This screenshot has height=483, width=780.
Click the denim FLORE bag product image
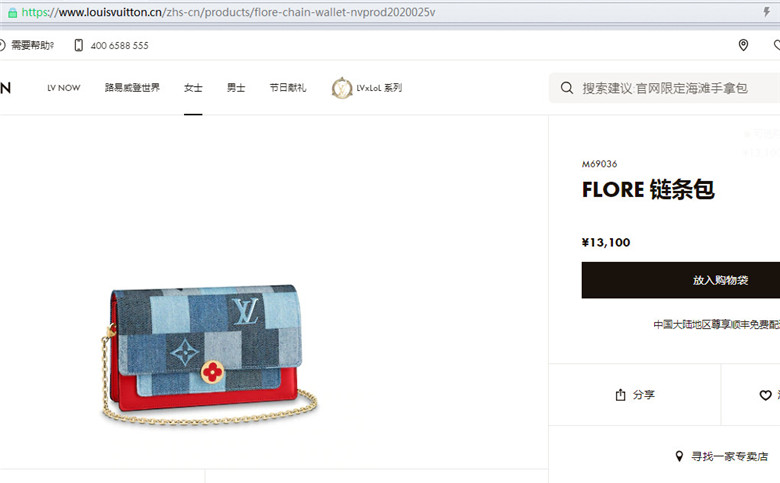[x=209, y=356]
